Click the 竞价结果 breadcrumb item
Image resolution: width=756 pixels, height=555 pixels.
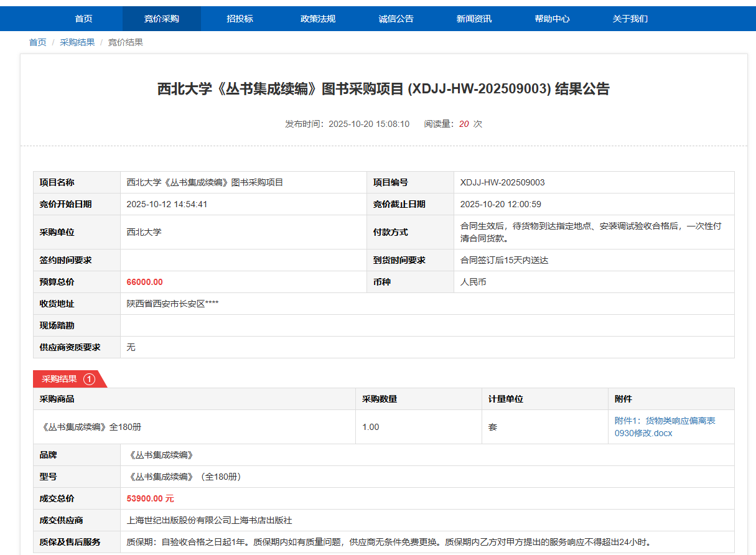coord(126,42)
